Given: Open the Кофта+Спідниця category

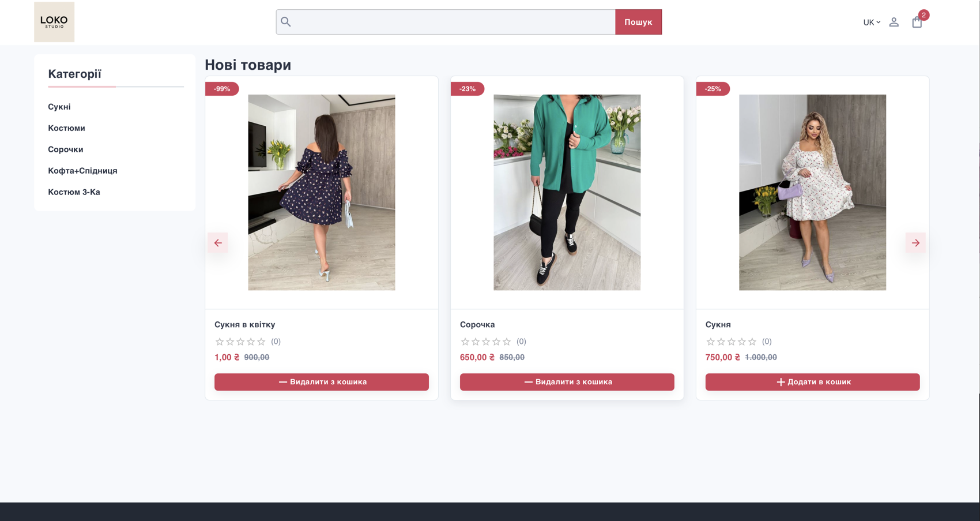Looking at the screenshot, I should pos(82,171).
